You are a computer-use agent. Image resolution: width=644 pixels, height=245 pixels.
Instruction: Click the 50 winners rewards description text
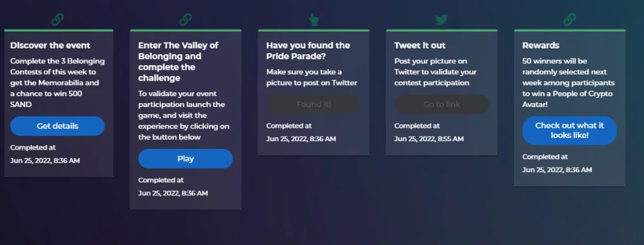(569, 83)
